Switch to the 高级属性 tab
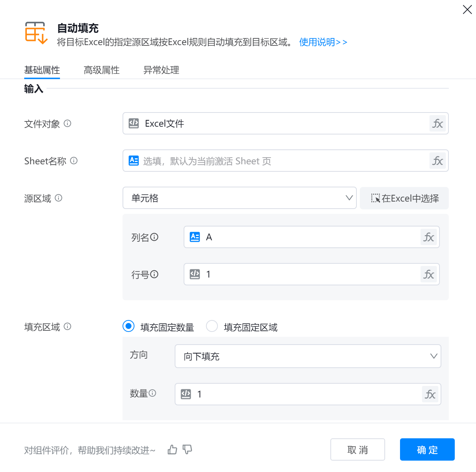Screen dimensions: 476x472 tap(102, 70)
